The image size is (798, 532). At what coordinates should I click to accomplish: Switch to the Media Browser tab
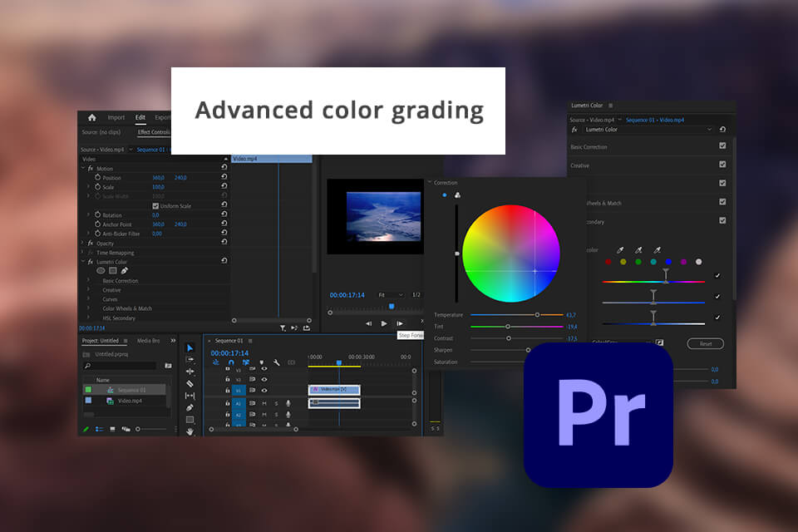pos(148,341)
